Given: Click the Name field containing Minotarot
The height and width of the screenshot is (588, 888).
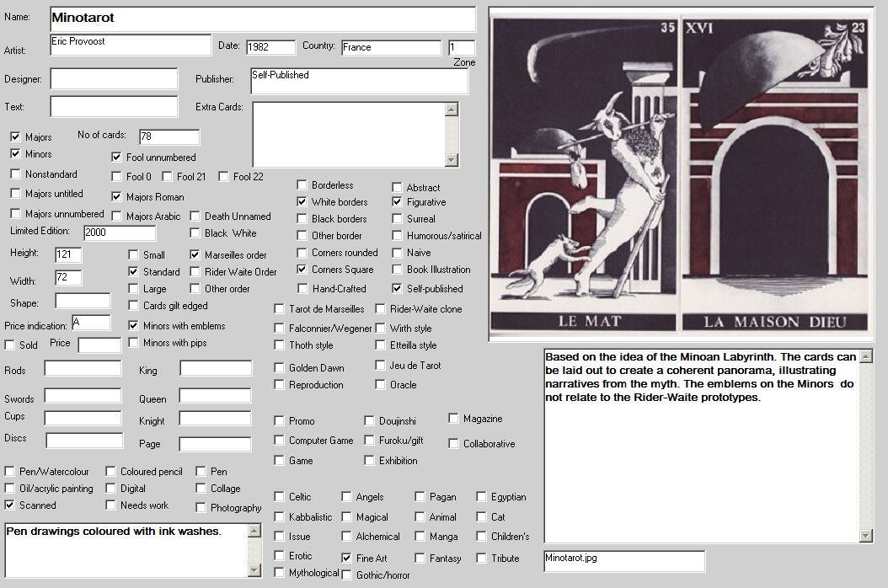Looking at the screenshot, I should 262,19.
